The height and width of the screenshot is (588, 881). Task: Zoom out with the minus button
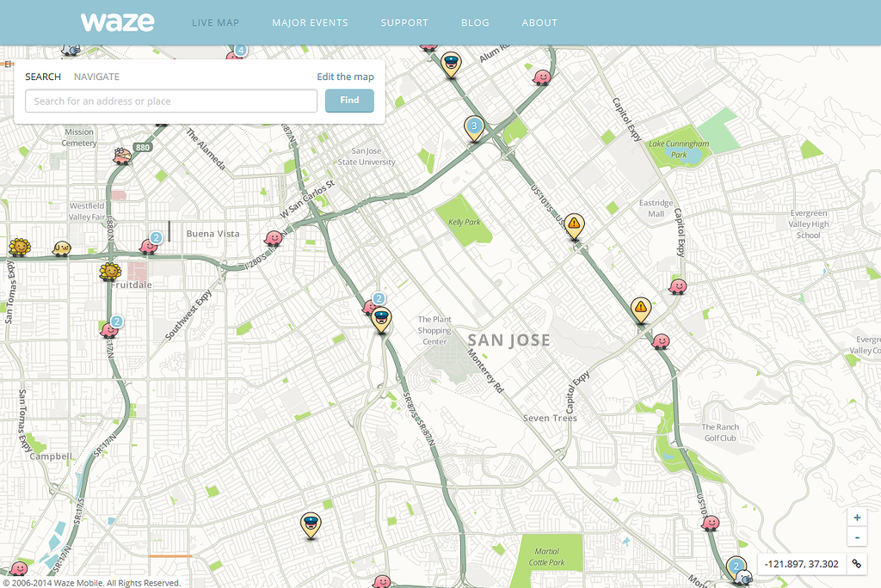pyautogui.click(x=857, y=538)
